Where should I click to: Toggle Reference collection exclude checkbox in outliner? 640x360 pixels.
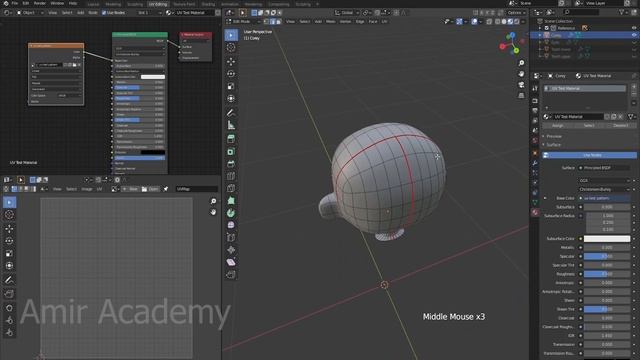(547, 28)
